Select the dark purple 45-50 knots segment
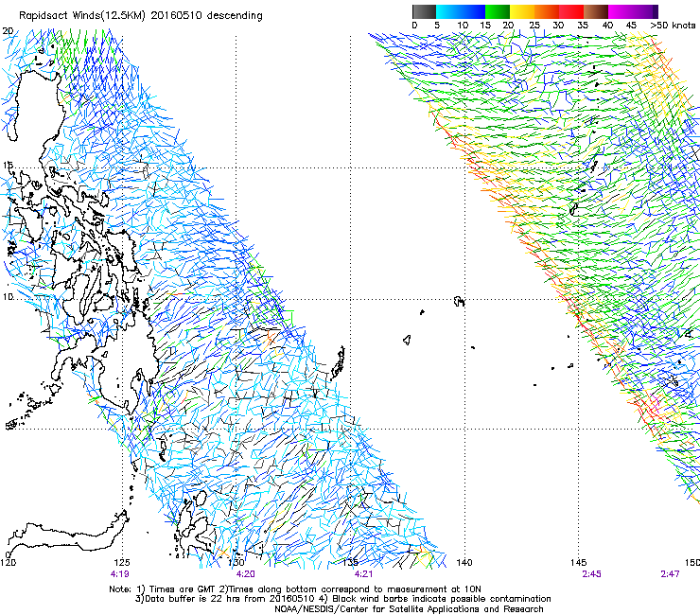The image size is (700, 615). (x=645, y=11)
